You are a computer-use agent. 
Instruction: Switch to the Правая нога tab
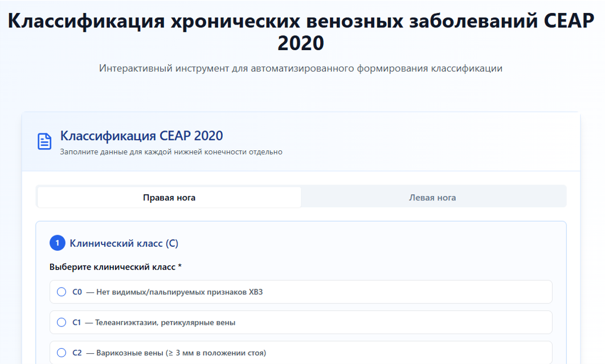[169, 197]
